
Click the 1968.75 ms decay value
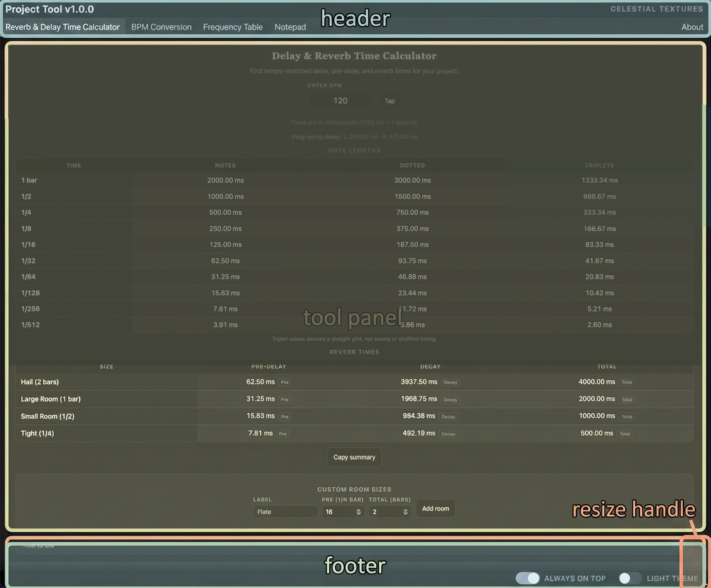pos(419,399)
